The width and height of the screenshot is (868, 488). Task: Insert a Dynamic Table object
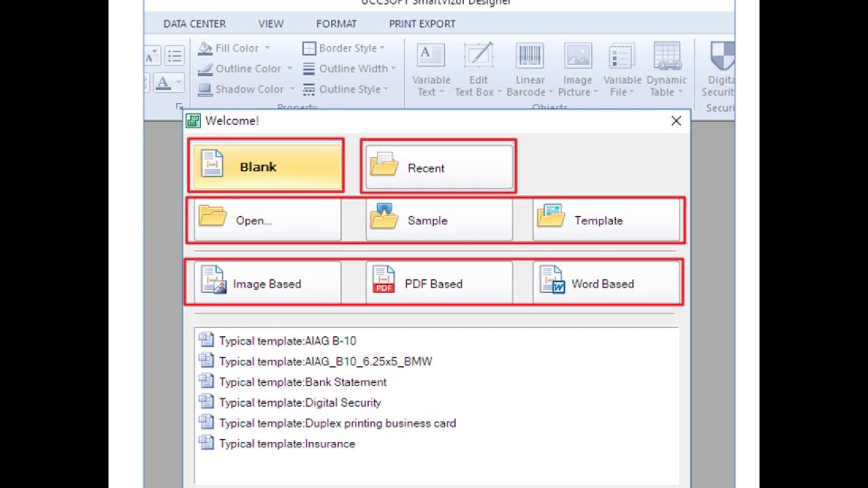tap(667, 70)
